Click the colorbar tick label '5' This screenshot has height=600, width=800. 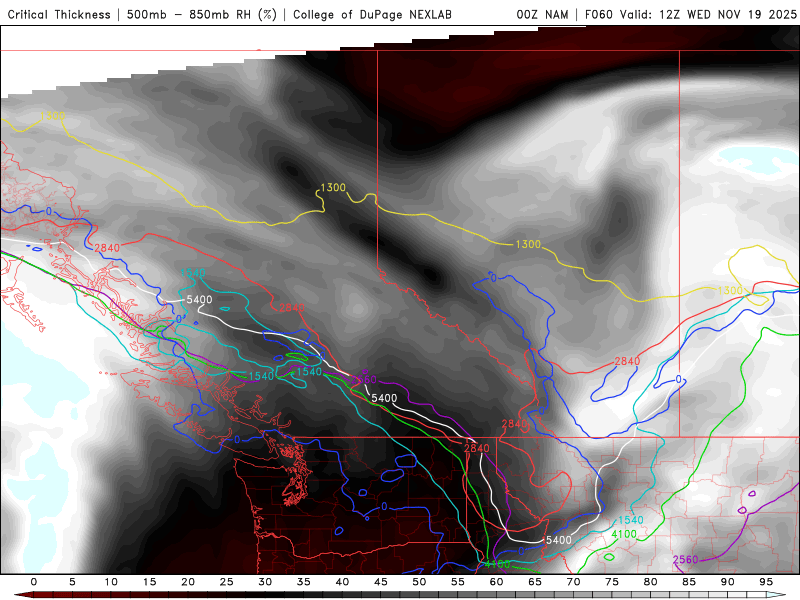(72, 582)
